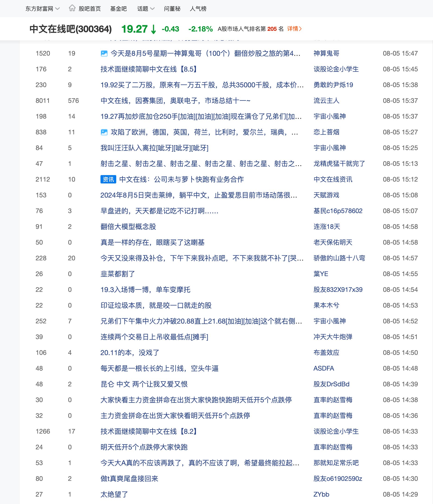Screen dimensions: 433x504
Task: Open the 基金吧 tab
Action: point(118,9)
